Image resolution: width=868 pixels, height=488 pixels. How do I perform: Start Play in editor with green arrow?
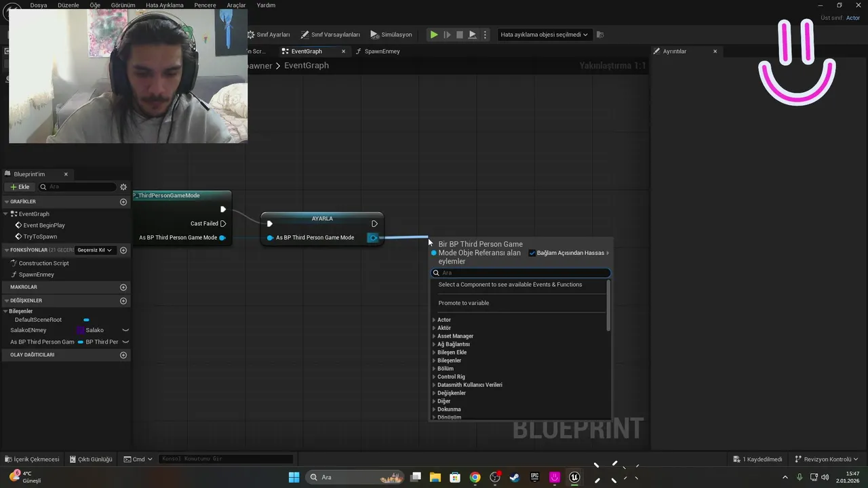coord(434,35)
